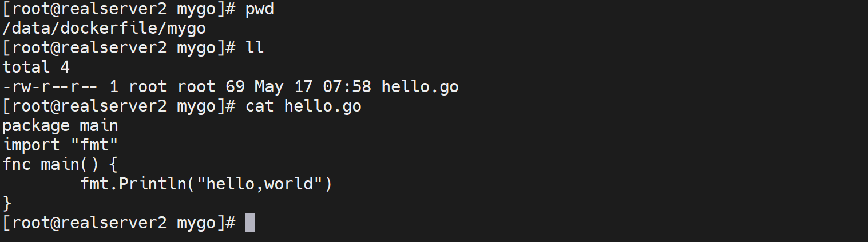This screenshot has width=868, height=242.
Task: Click hello.go filename in the ll listing
Action: (x=419, y=87)
